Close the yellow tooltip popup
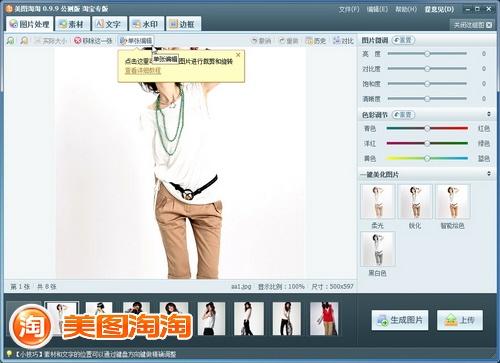The image size is (500, 363). [x=238, y=55]
